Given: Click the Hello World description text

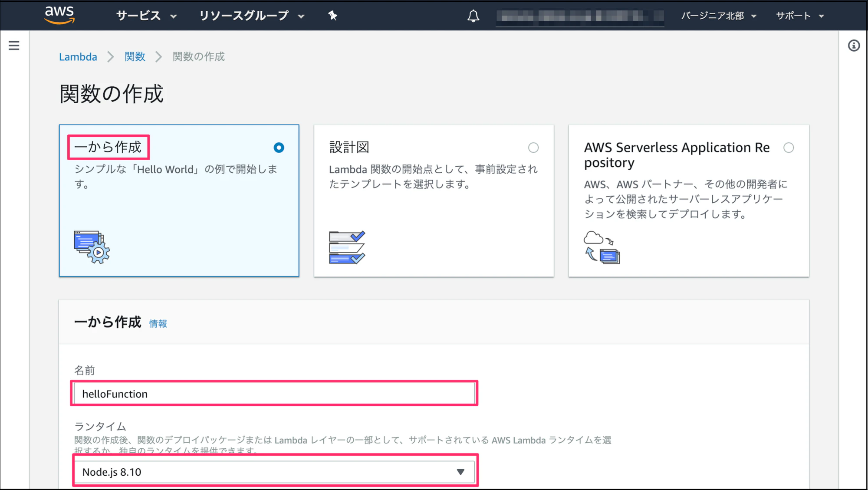Looking at the screenshot, I should pos(176,177).
